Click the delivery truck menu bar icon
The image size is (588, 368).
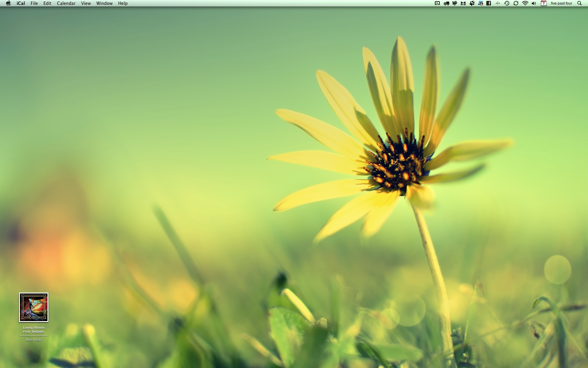pyautogui.click(x=446, y=3)
